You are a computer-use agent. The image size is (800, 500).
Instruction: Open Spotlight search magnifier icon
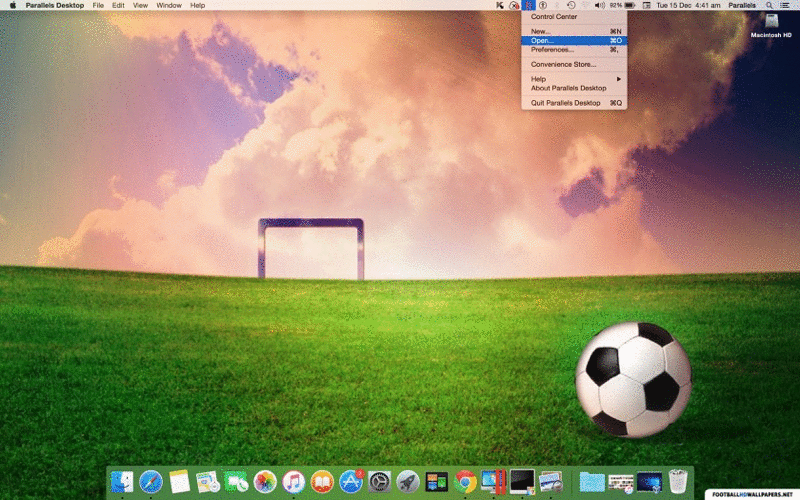click(769, 5)
